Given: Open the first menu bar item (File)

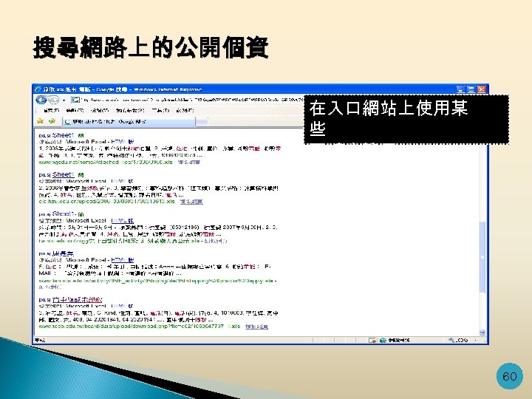Looking at the screenshot, I should [x=51, y=110].
